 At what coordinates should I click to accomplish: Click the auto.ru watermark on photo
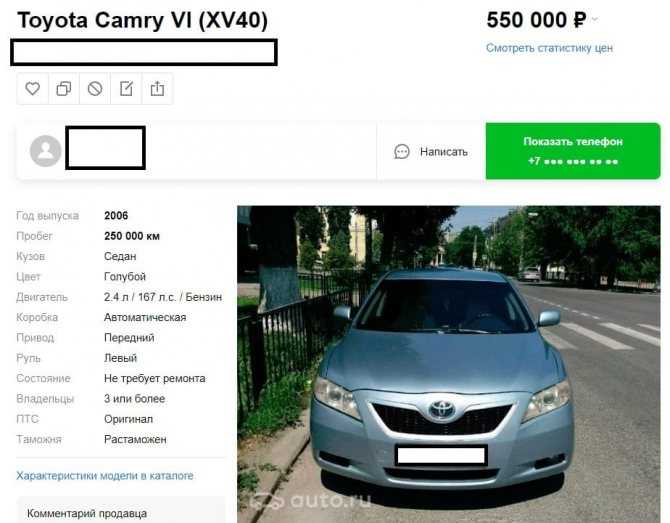[x=311, y=501]
